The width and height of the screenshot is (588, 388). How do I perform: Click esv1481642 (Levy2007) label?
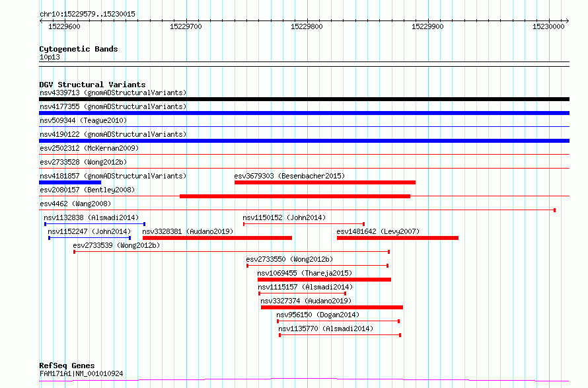378,231
